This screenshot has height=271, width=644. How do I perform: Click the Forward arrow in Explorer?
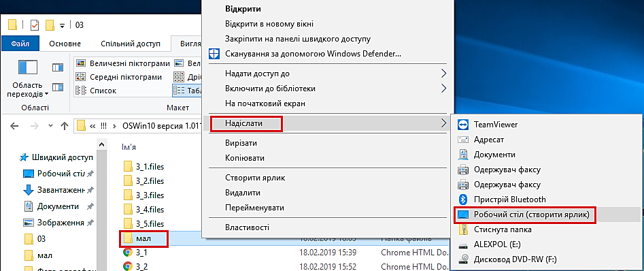pos(35,126)
